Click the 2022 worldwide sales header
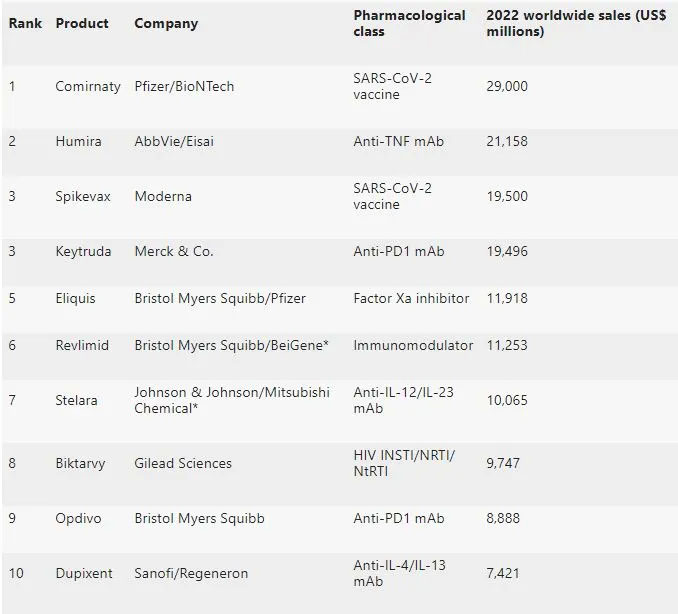This screenshot has width=678, height=614. (575, 23)
